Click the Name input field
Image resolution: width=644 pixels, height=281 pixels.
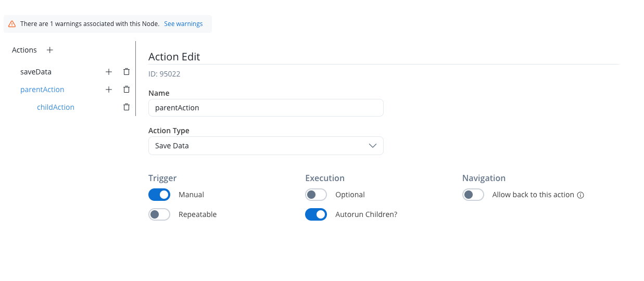266,108
